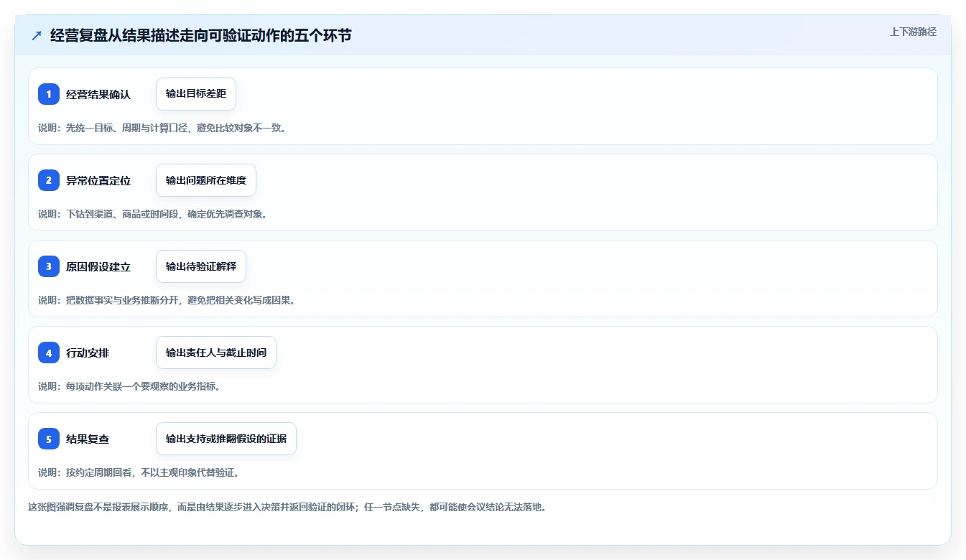The height and width of the screenshot is (560, 966).
Task: Click the step 2 number badge
Action: point(49,180)
